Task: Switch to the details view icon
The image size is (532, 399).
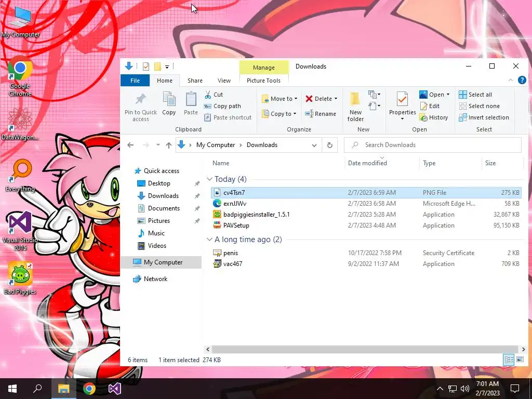Action: (509, 360)
